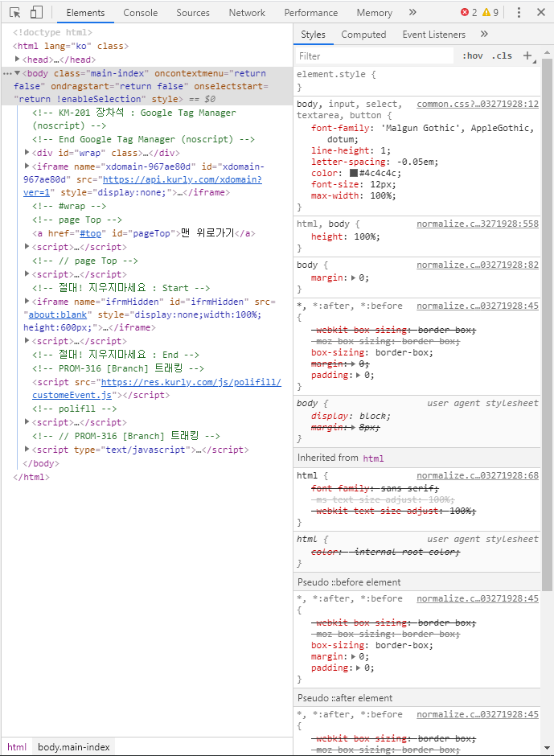Select the Event Listeners sub-tab
Screen dimensions: 554x756
(434, 35)
